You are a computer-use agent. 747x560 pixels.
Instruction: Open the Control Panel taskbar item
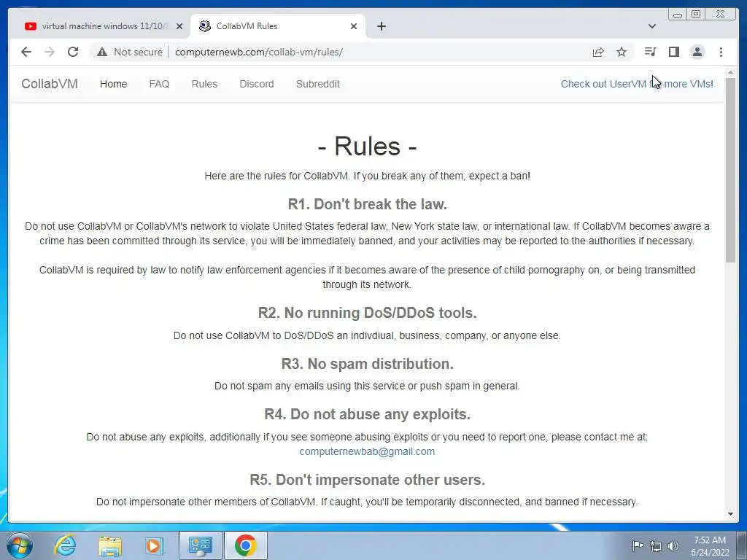click(x=200, y=545)
